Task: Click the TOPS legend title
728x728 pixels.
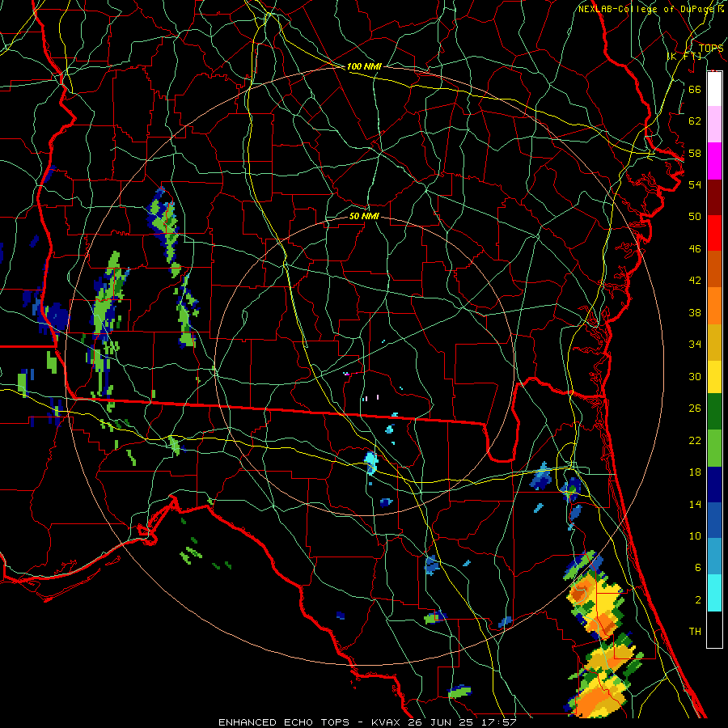Action: [x=711, y=48]
